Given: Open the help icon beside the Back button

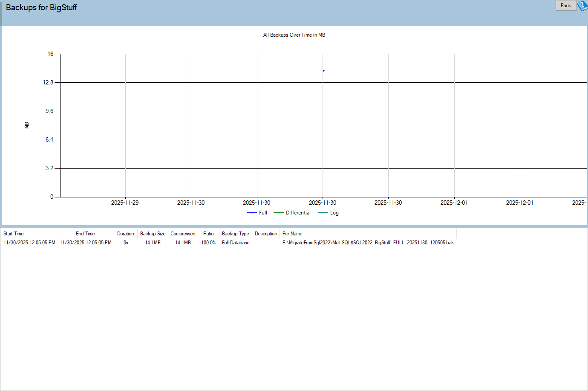Looking at the screenshot, I should pos(582,6).
